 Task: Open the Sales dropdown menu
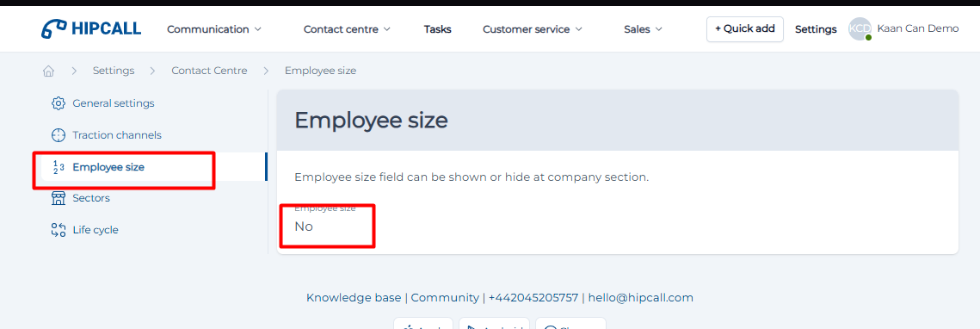(x=643, y=28)
